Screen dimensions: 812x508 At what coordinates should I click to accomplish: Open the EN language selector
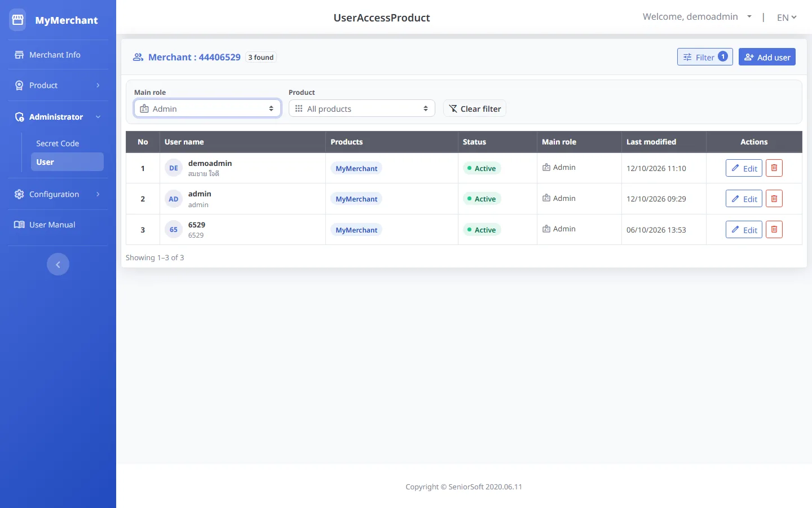tap(787, 17)
